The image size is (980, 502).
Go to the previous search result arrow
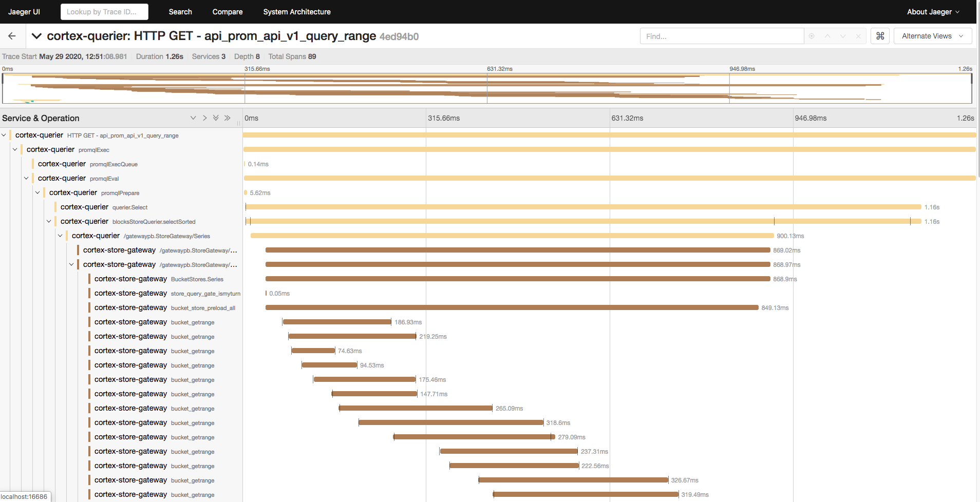click(827, 36)
